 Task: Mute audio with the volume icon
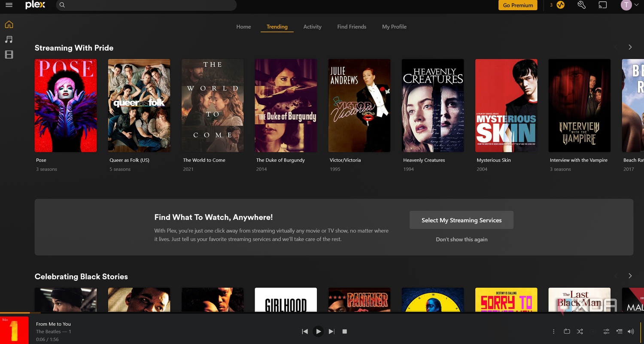coord(631,331)
